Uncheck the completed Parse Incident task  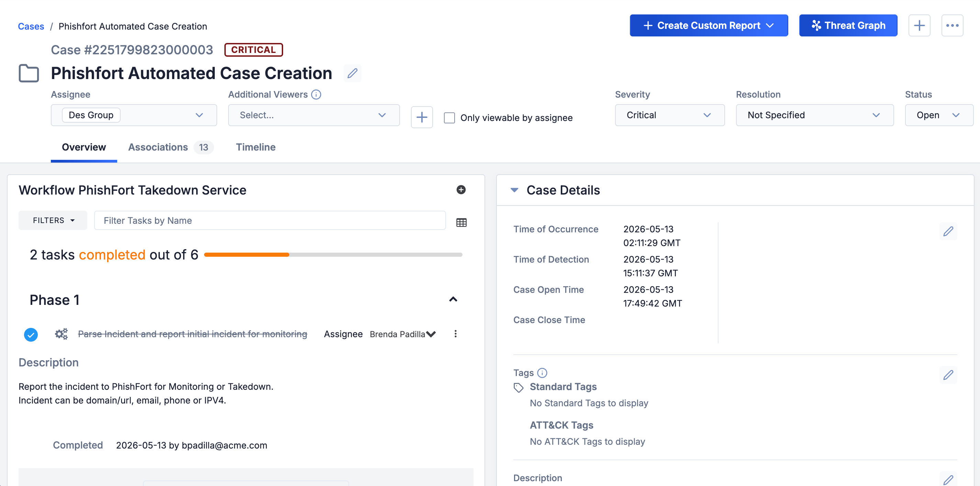point(31,334)
